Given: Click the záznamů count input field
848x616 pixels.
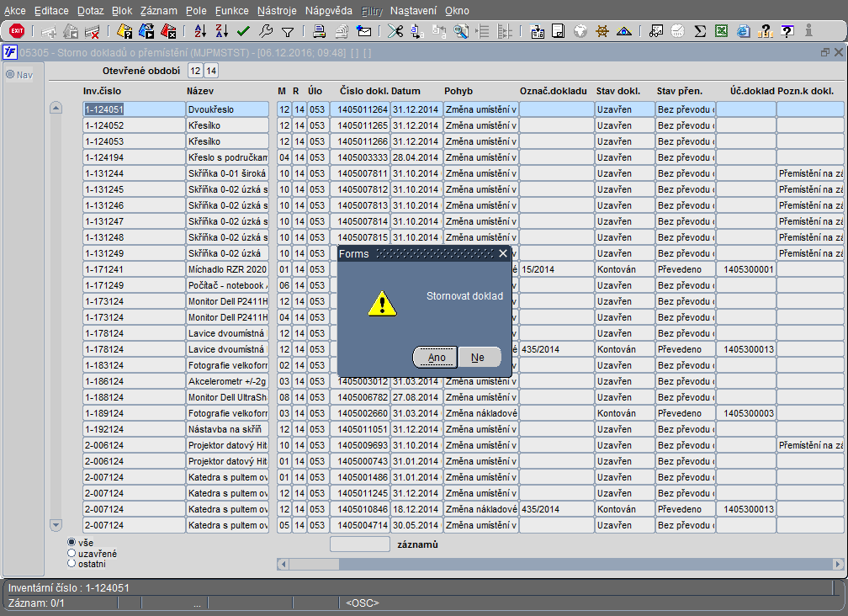Looking at the screenshot, I should [359, 544].
